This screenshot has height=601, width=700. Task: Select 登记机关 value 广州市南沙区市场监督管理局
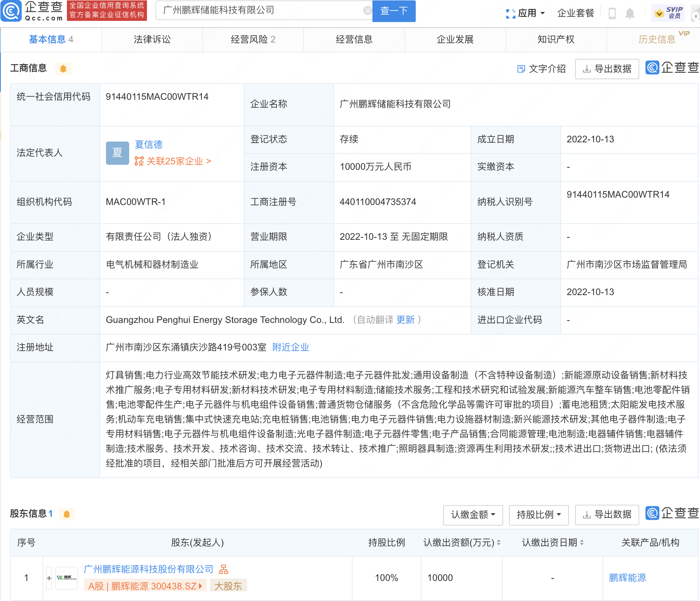[627, 265]
